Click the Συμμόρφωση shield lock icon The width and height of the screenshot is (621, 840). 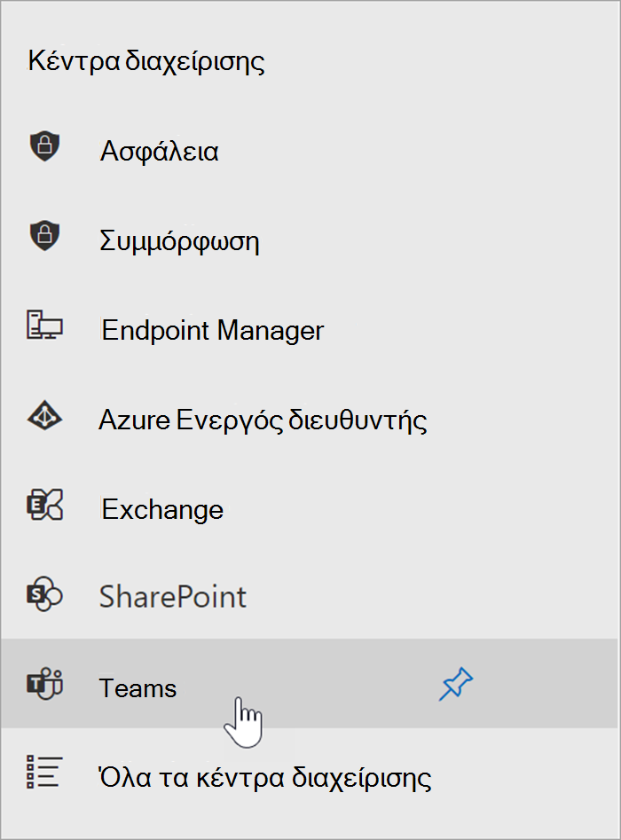tap(44, 235)
